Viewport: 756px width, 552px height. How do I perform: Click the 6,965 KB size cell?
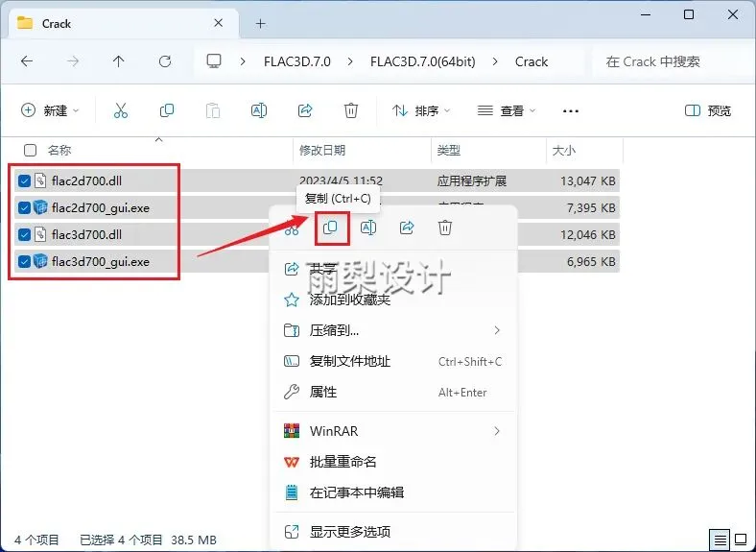[592, 261]
